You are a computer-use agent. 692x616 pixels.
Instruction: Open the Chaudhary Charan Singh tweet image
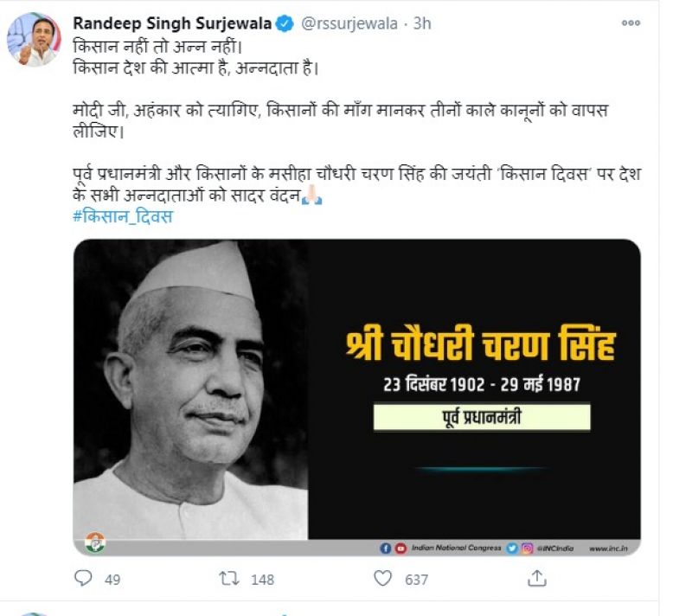click(356, 398)
